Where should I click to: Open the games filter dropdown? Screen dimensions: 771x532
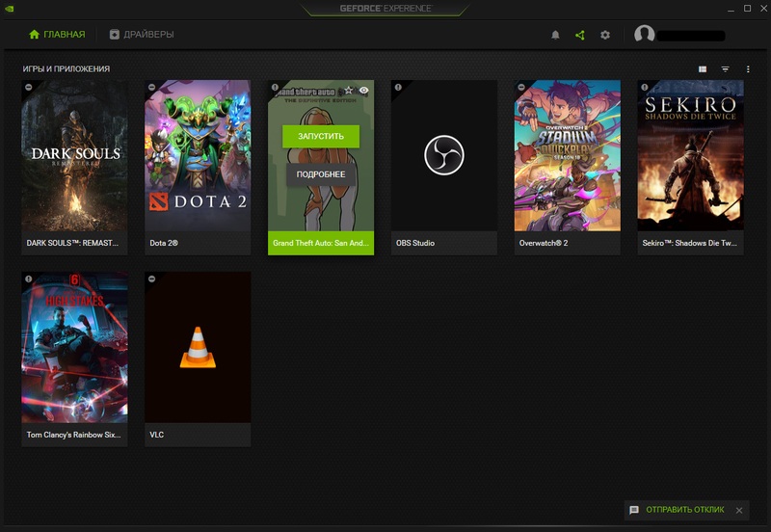(x=725, y=69)
